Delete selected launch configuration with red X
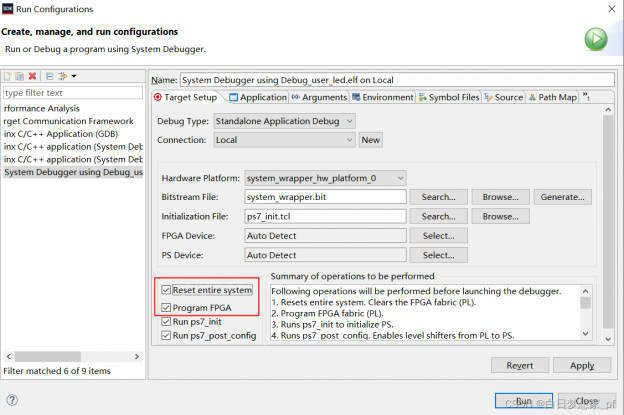 click(32, 76)
